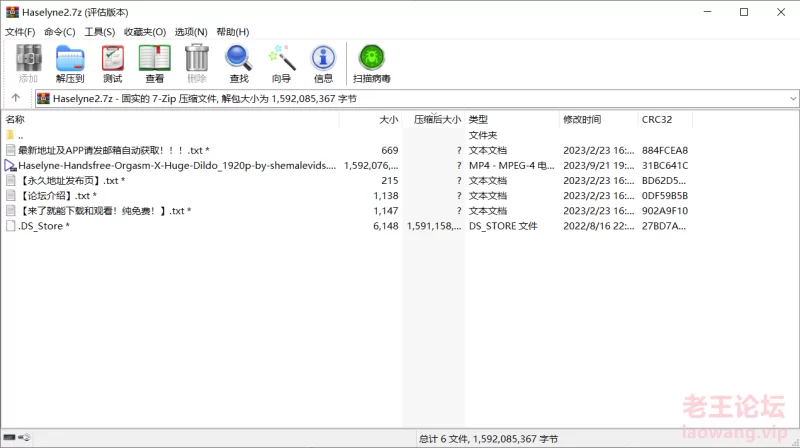Click CRC value 902A9F10
Screen dimensions: 800x448
click(665, 211)
